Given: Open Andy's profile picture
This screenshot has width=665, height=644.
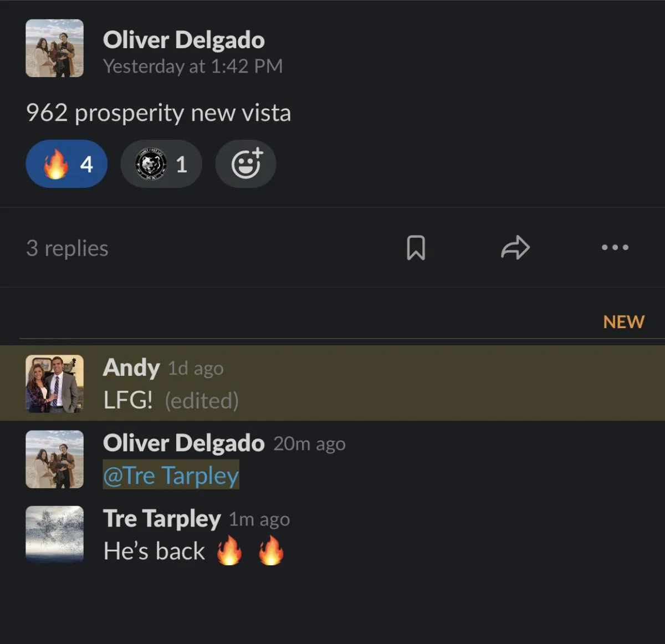Looking at the screenshot, I should pyautogui.click(x=54, y=384).
